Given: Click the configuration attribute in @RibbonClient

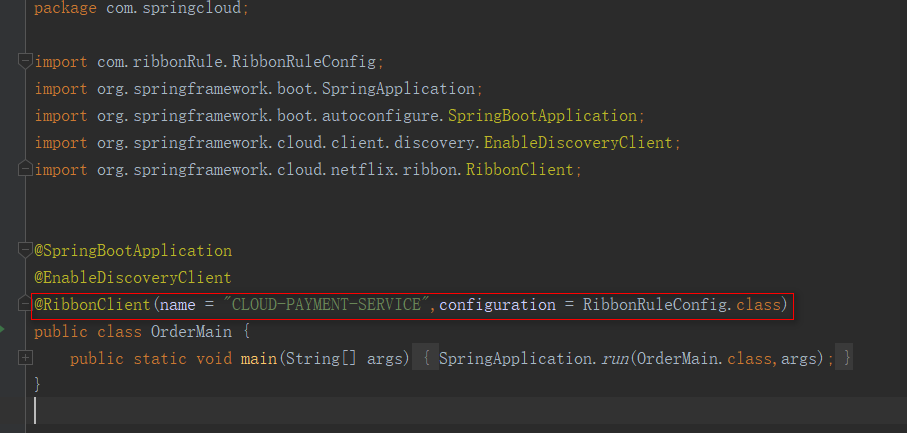Looking at the screenshot, I should (497, 305).
